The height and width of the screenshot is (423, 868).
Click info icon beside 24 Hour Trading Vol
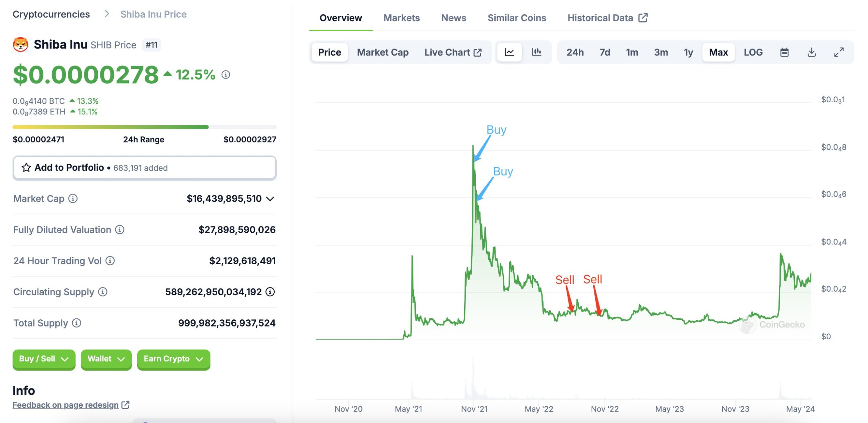point(110,261)
